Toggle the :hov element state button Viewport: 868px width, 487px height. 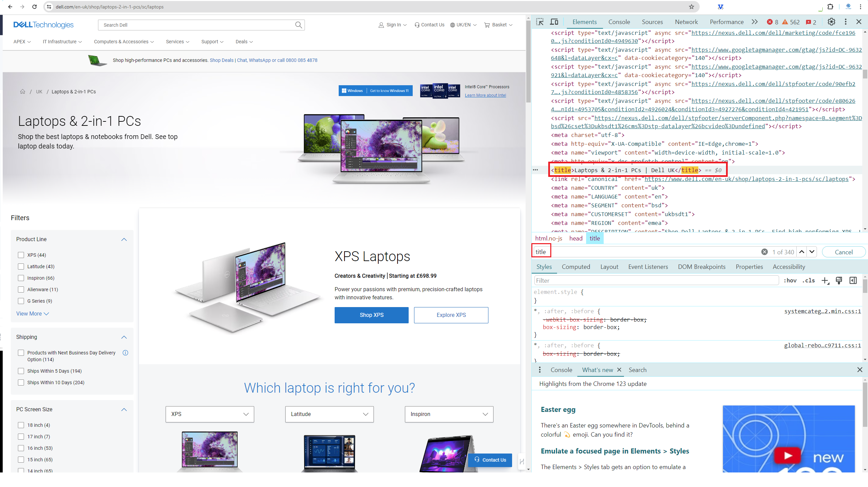(x=790, y=280)
